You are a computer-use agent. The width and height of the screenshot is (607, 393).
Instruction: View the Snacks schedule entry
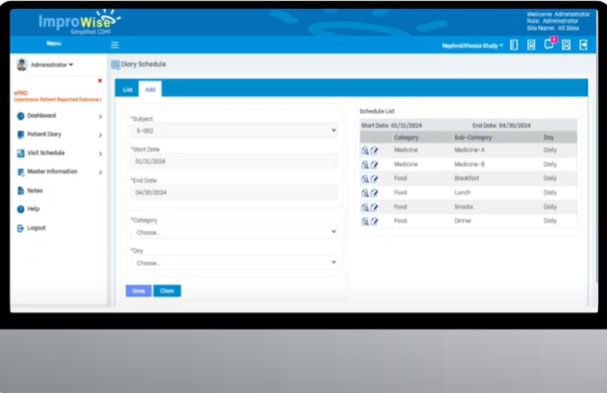pyautogui.click(x=365, y=207)
